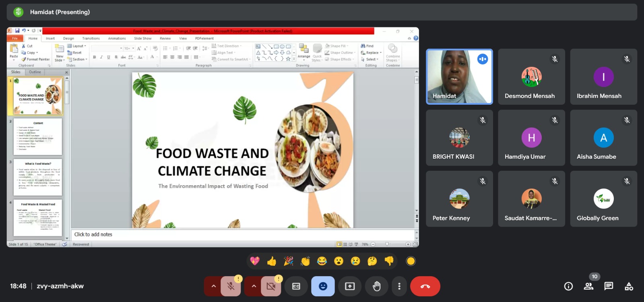Open meeting details info icon
This screenshot has width=644, height=302.
point(568,286)
